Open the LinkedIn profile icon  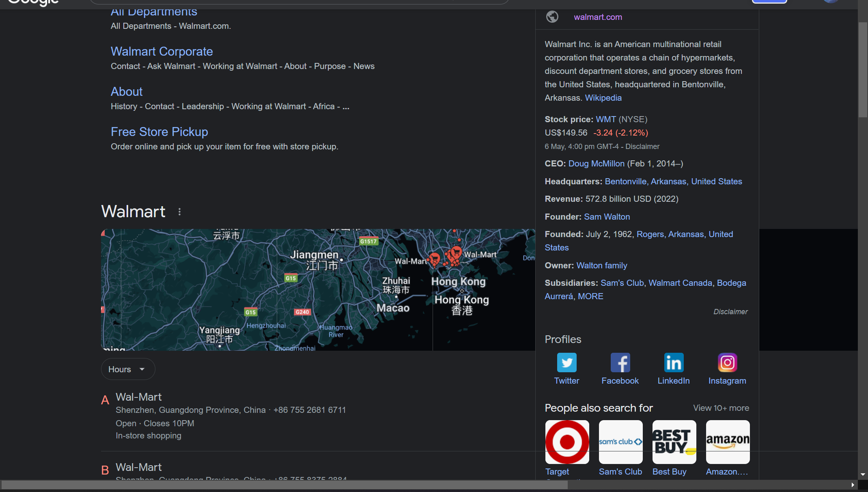pyautogui.click(x=674, y=363)
